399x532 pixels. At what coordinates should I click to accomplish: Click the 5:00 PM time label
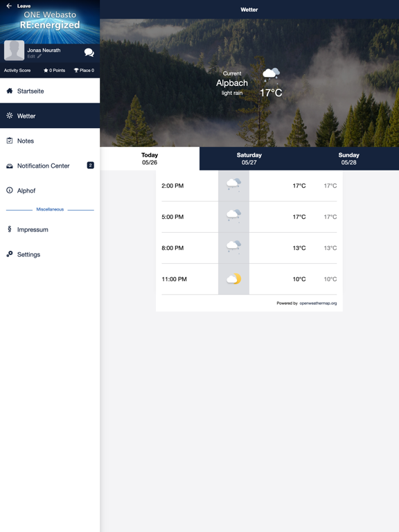point(172,217)
